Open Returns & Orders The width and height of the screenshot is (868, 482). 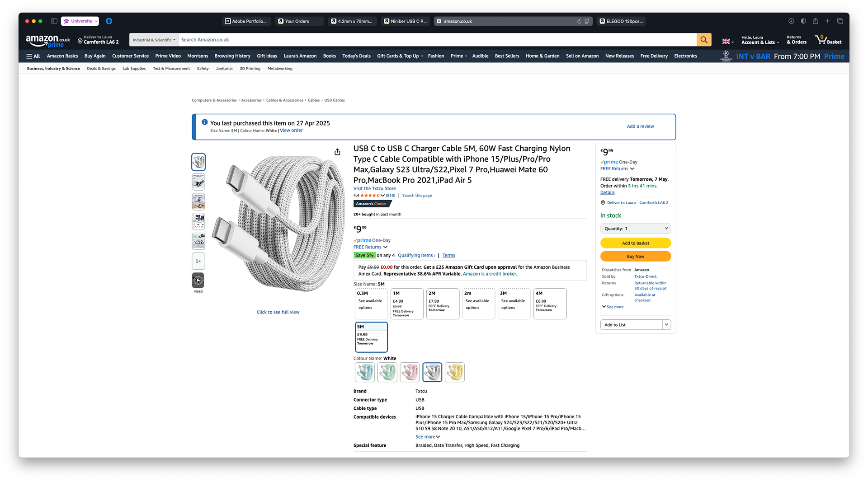[797, 40]
